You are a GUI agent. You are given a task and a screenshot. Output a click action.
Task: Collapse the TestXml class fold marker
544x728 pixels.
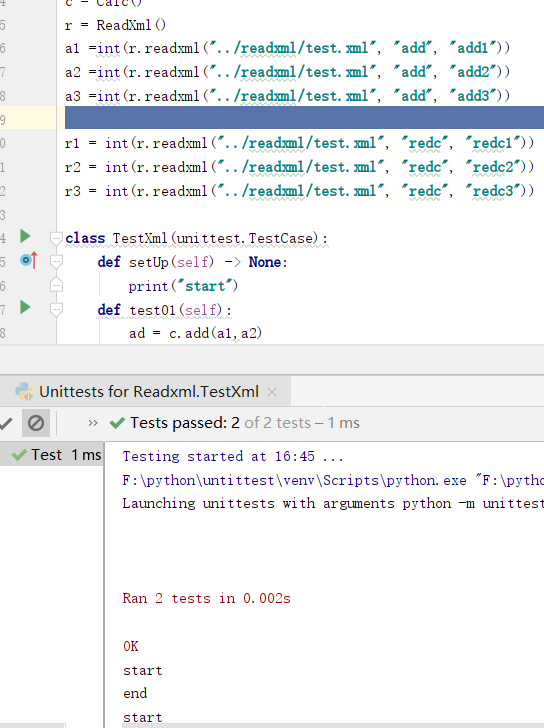pyautogui.click(x=56, y=239)
